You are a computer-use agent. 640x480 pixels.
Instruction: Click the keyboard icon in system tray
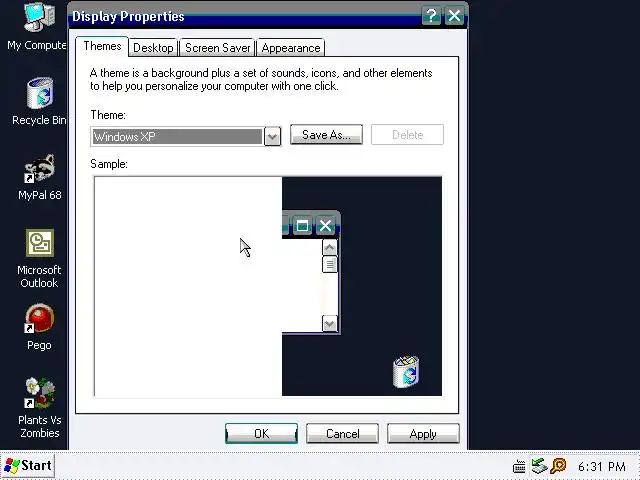pyautogui.click(x=519, y=466)
